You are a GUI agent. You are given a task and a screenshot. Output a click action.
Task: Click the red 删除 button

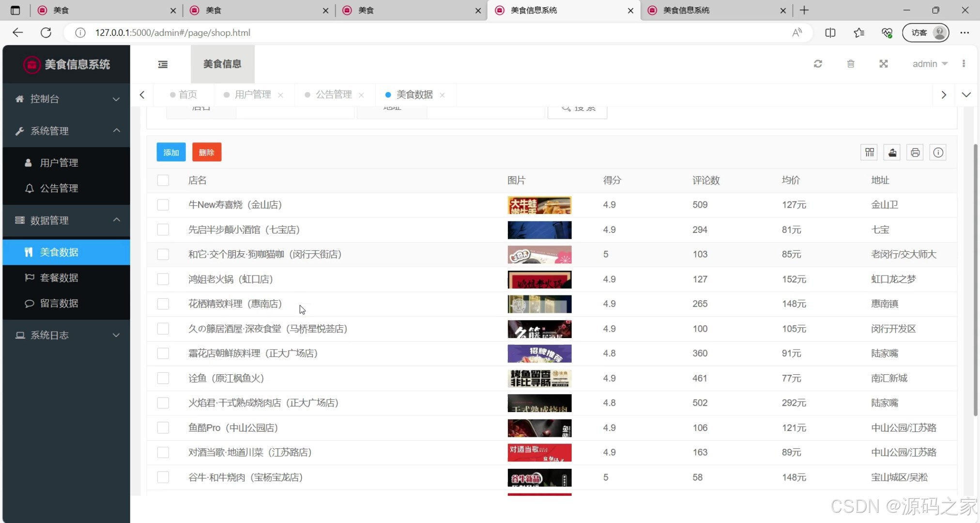207,153
